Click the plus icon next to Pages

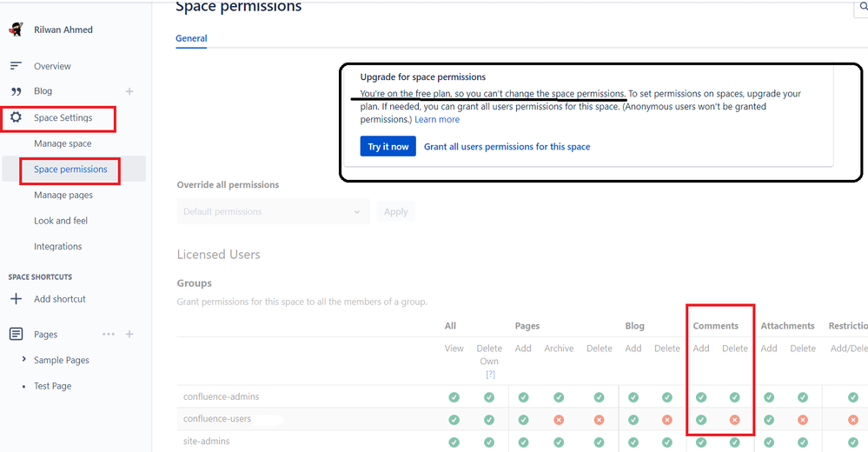click(x=129, y=334)
